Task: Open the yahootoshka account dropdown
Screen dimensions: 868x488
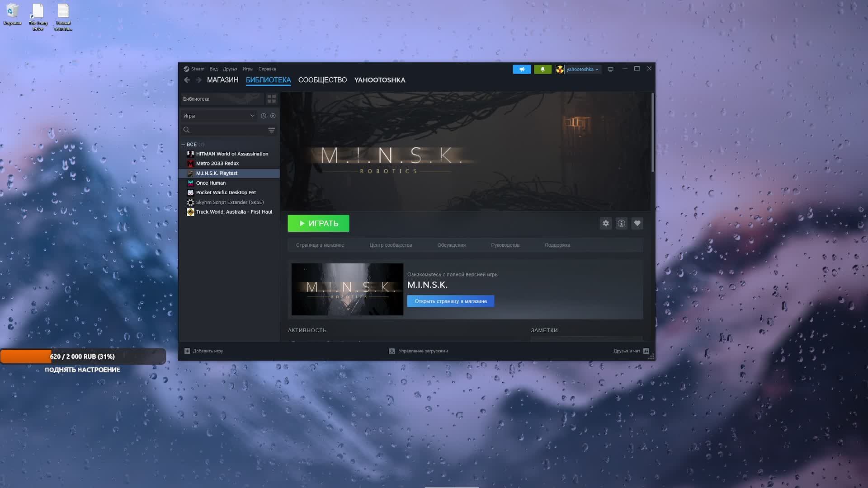Action: pyautogui.click(x=582, y=69)
